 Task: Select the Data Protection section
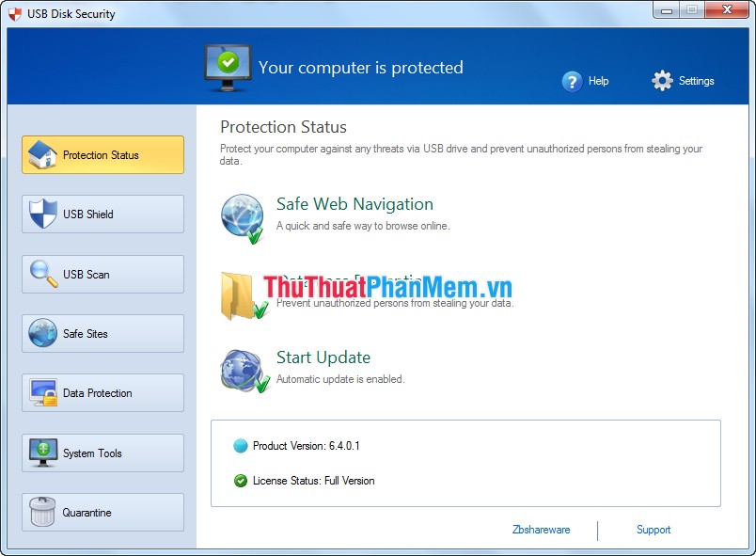pyautogui.click(x=102, y=393)
